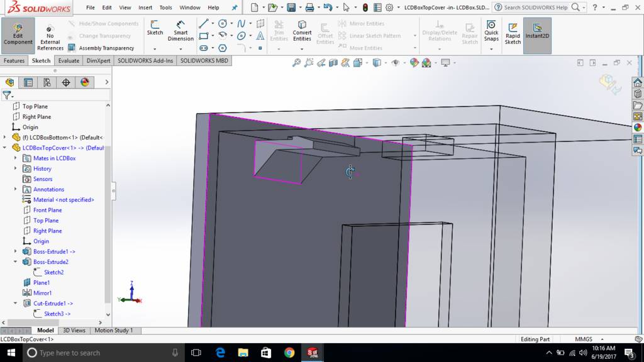This screenshot has height=362, width=644.
Task: Open the Tools menu
Action: 165,8
